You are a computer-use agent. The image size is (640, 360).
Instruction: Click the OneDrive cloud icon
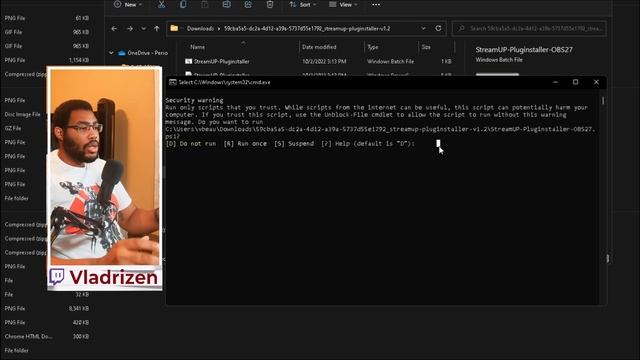(x=122, y=53)
